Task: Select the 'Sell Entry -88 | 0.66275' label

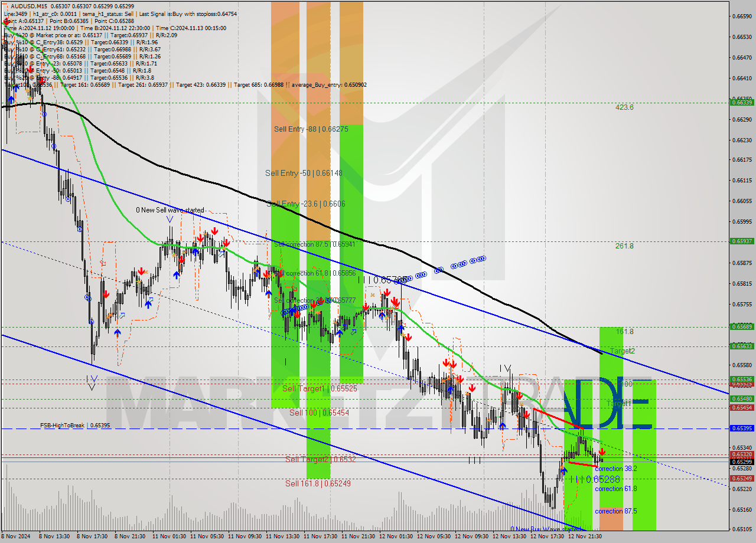Action: [x=311, y=129]
